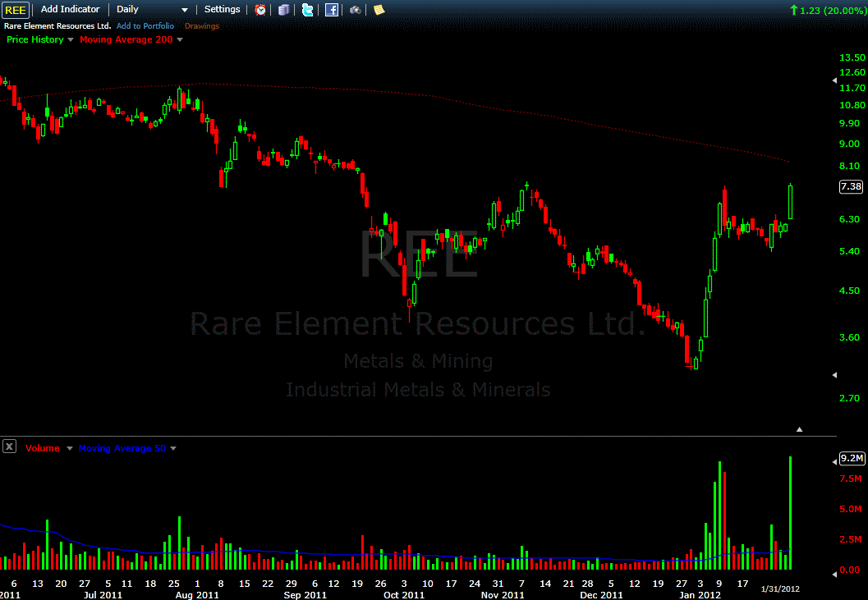Click the Drawings link
Screen dimensions: 868x600
[x=201, y=26]
